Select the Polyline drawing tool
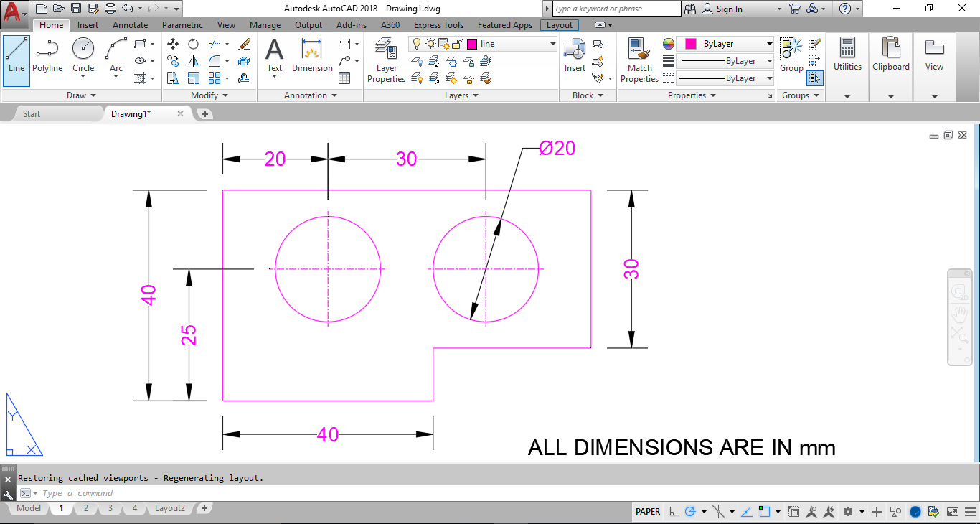Image resolution: width=980 pixels, height=524 pixels. (47, 56)
